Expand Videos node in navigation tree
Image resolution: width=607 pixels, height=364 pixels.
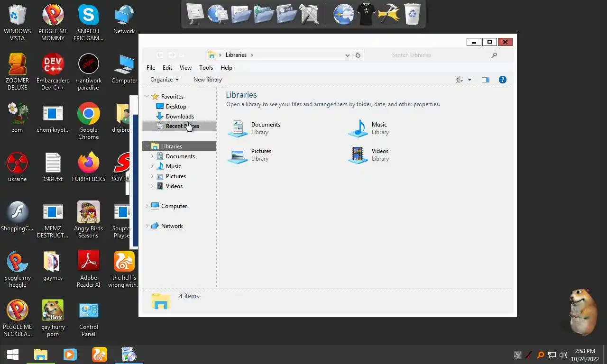pyautogui.click(x=152, y=186)
